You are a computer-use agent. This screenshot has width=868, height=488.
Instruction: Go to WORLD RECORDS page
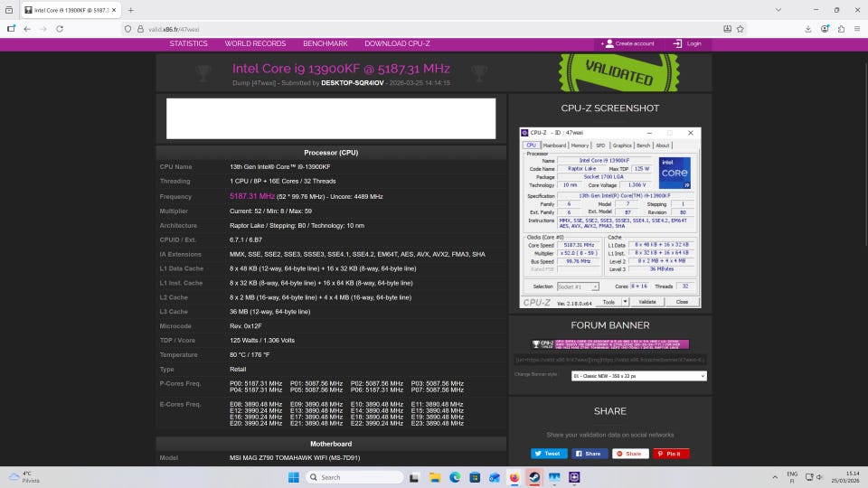[255, 43]
